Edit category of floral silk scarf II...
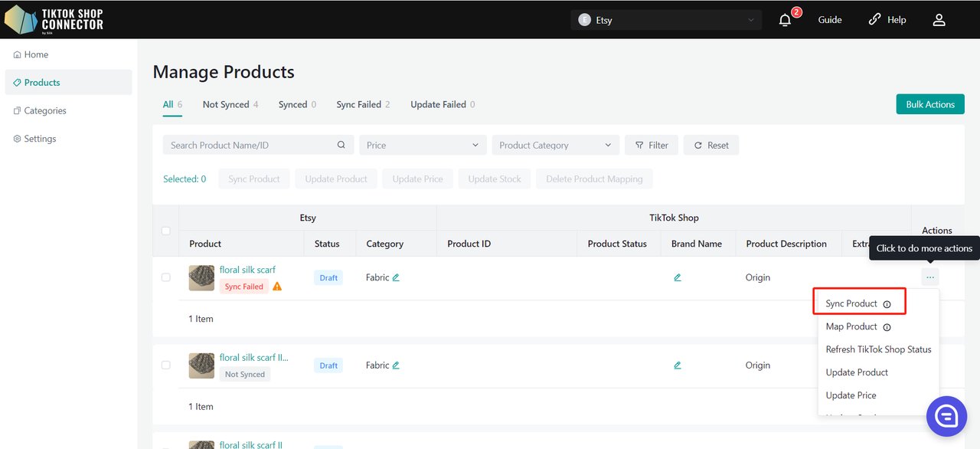The image size is (980, 449). pyautogui.click(x=396, y=365)
